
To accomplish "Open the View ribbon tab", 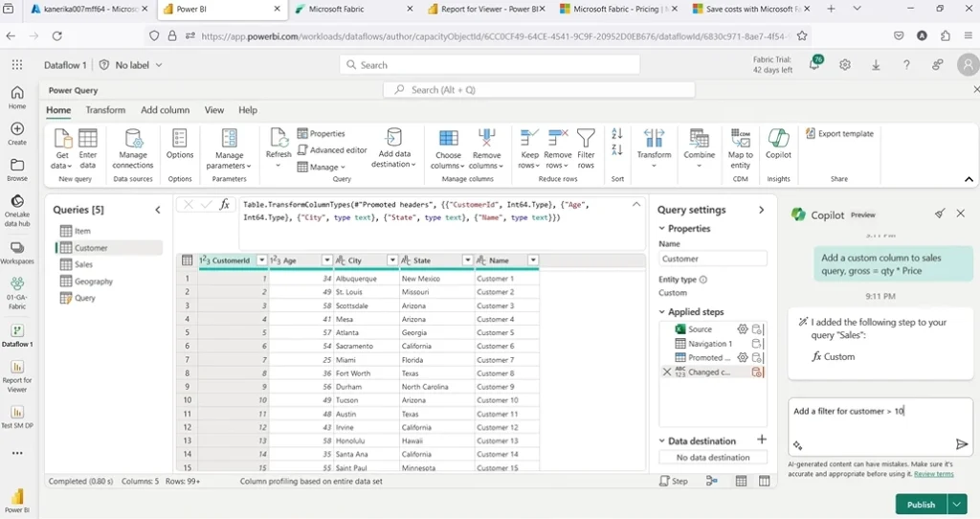I will (x=213, y=110).
